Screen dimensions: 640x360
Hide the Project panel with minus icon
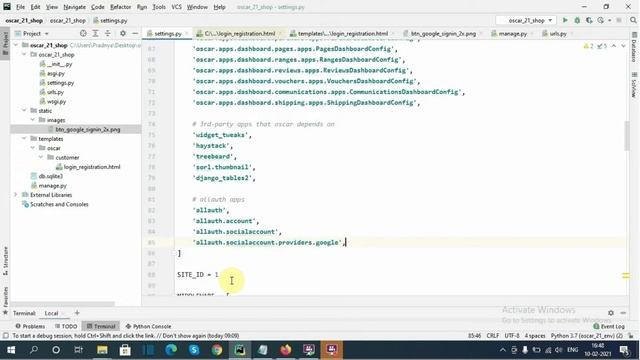pos(135,33)
